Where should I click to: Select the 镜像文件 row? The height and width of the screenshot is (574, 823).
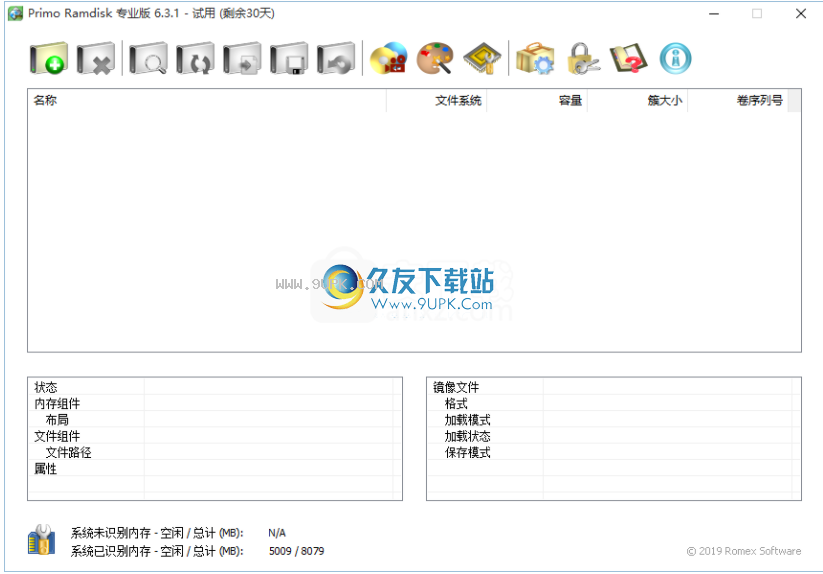[614, 387]
